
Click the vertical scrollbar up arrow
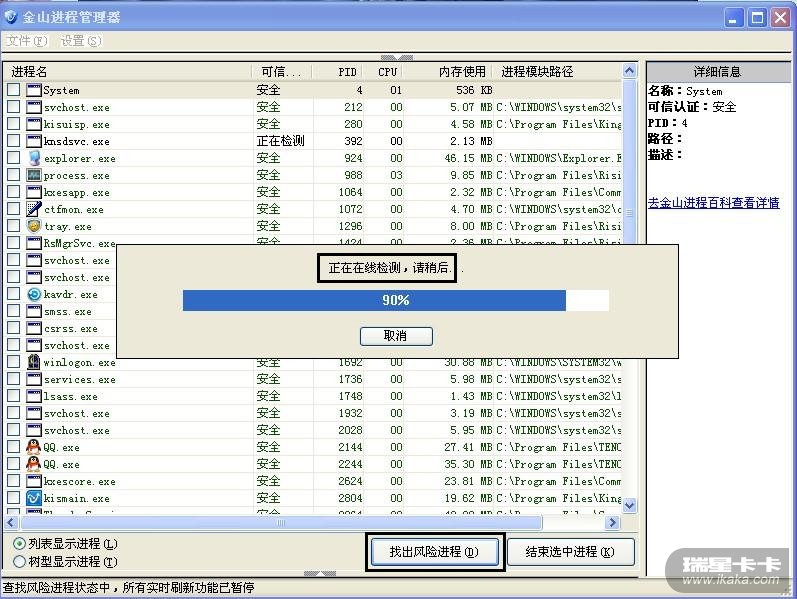[629, 71]
